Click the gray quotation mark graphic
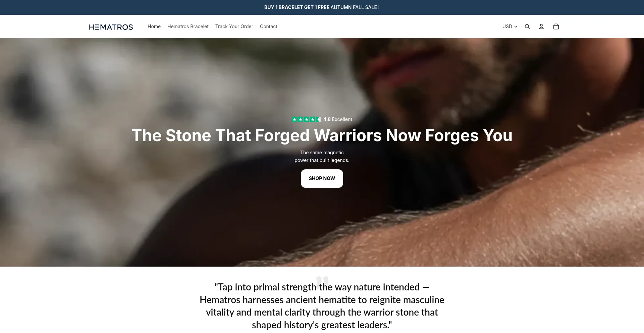644x333 pixels. click(x=322, y=281)
